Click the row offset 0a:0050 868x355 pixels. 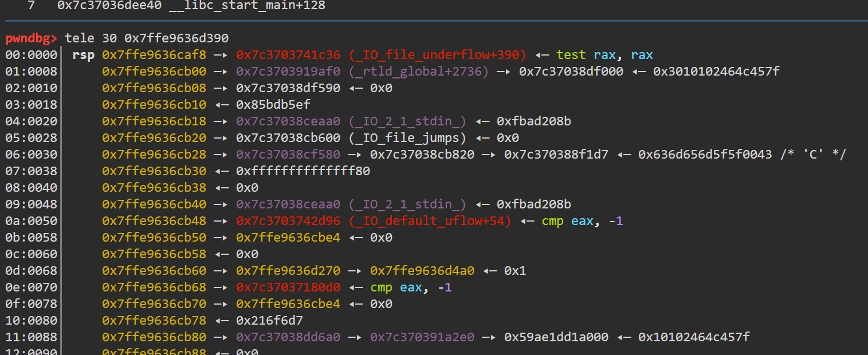coord(31,221)
